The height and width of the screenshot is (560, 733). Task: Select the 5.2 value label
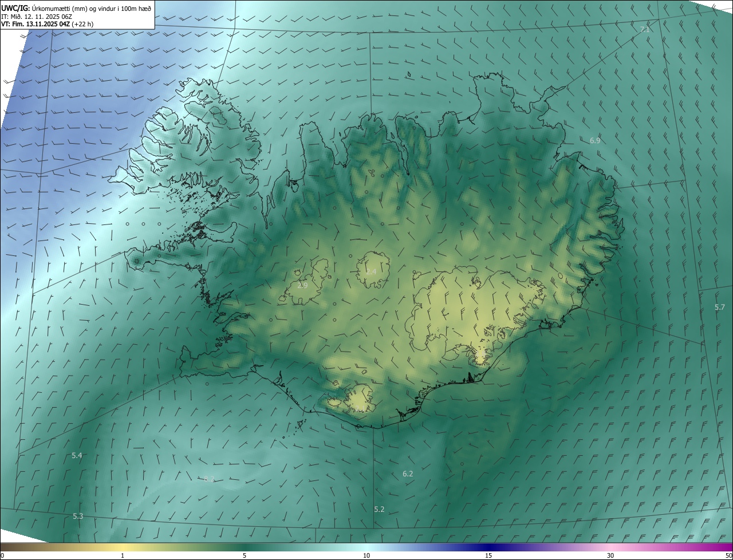pyautogui.click(x=379, y=509)
